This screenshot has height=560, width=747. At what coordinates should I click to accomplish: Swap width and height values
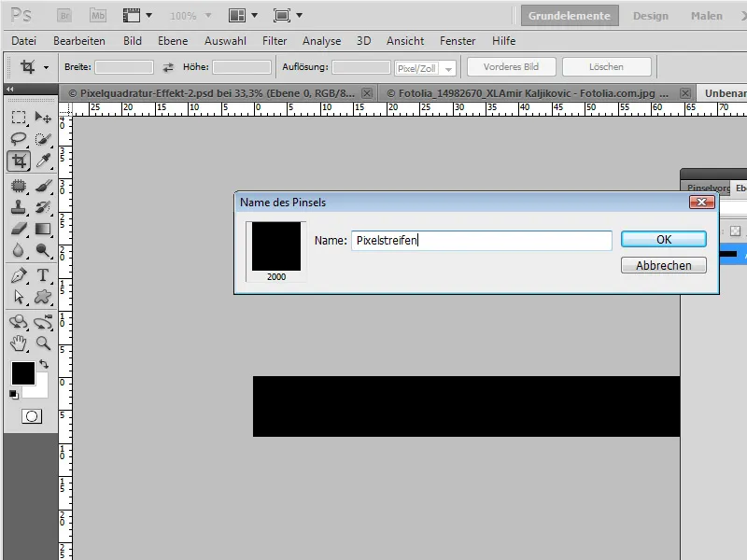point(168,67)
